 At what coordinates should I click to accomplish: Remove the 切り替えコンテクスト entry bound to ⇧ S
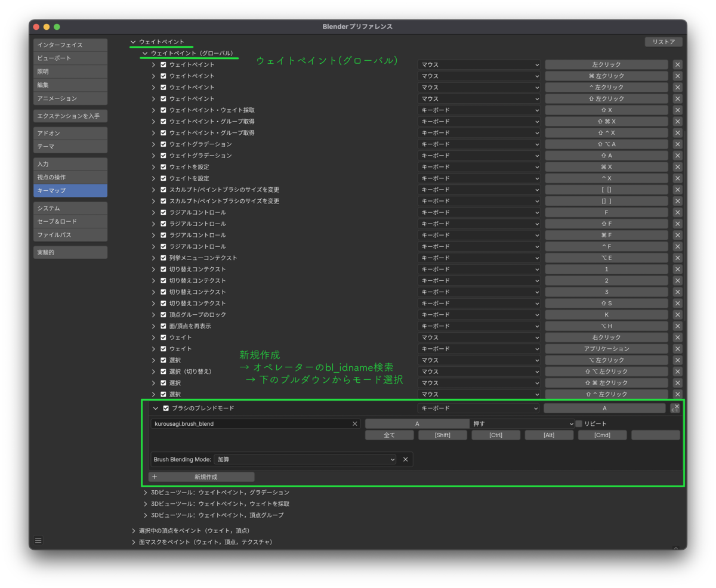coord(677,304)
